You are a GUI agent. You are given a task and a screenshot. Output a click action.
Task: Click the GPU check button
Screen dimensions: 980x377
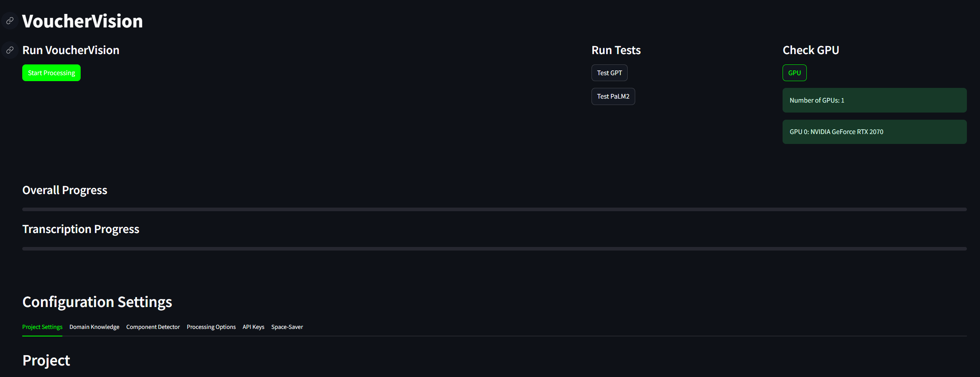(x=794, y=73)
